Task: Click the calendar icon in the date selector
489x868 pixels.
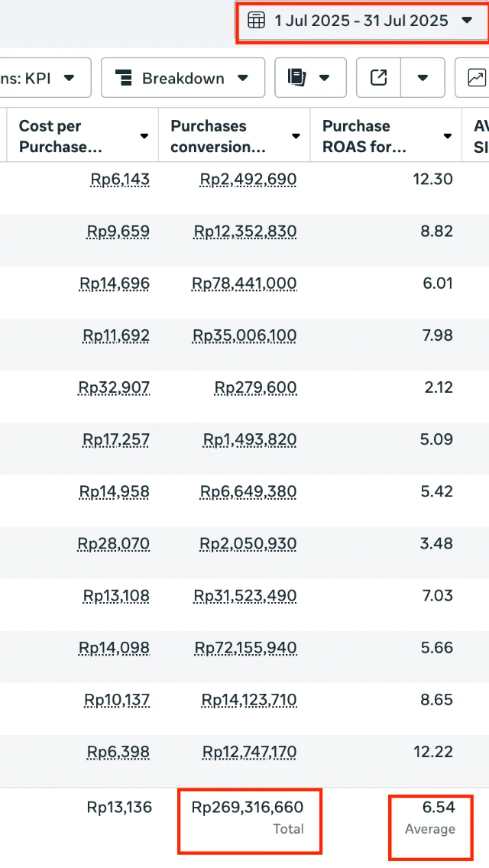Action: pyautogui.click(x=257, y=21)
